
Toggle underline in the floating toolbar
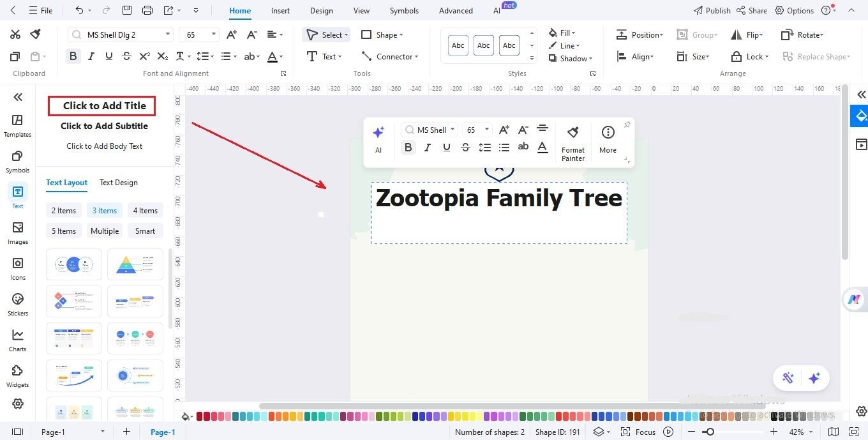click(x=447, y=147)
